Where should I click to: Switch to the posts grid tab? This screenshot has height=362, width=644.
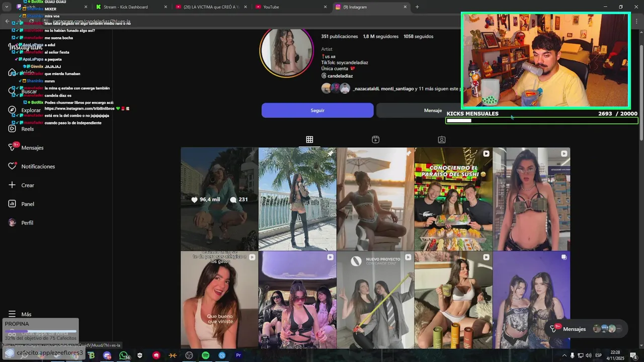tap(309, 140)
